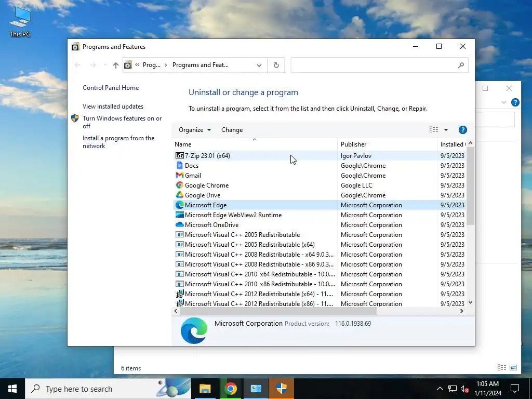
Task: Select the 7-Zip 23.01 (x64) program icon
Action: pyautogui.click(x=179, y=156)
